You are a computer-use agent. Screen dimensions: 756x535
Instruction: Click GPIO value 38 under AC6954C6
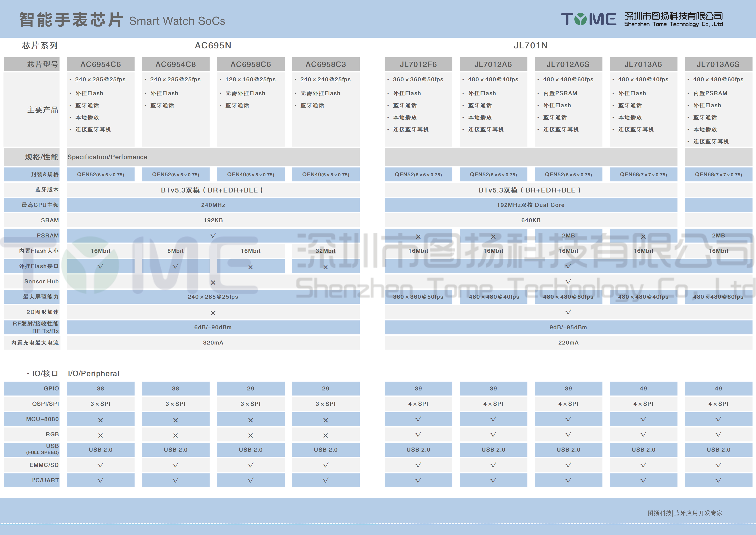point(101,389)
